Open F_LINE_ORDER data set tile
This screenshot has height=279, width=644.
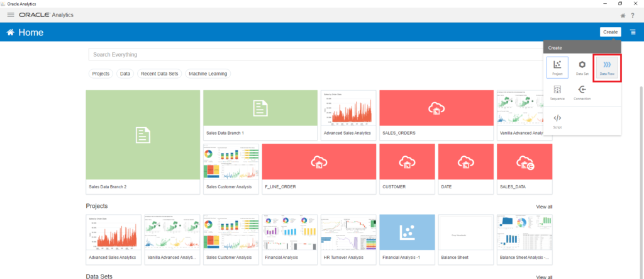coord(319,169)
